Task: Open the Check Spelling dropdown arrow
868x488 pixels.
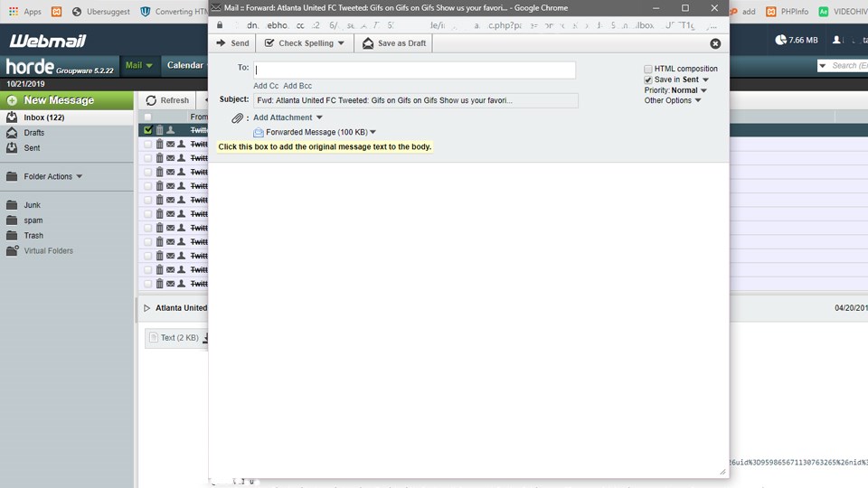Action: tap(341, 43)
